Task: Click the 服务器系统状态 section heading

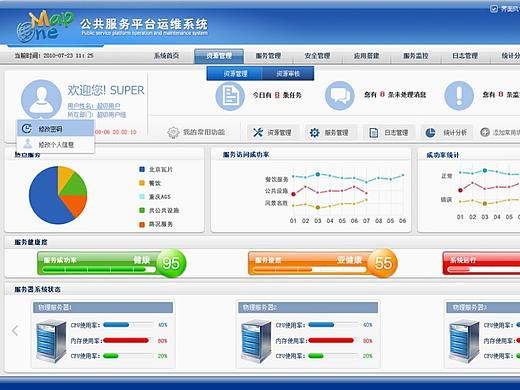Action: pos(38,289)
